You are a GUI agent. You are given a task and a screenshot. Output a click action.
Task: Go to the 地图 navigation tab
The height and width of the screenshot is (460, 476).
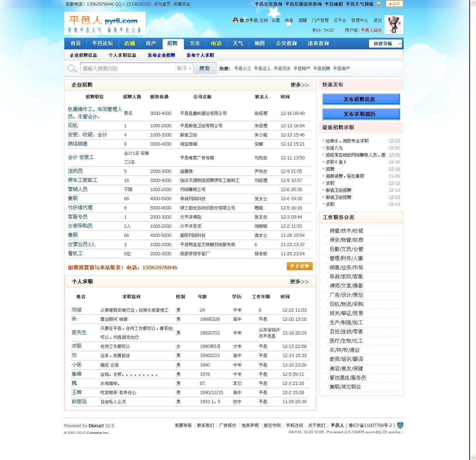click(259, 43)
